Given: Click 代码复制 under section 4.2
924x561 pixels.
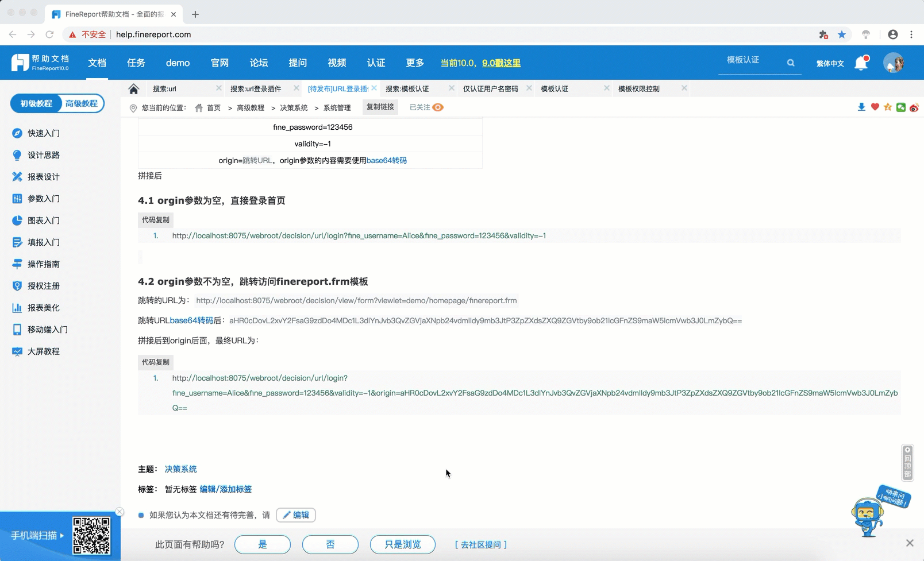Looking at the screenshot, I should click(156, 362).
